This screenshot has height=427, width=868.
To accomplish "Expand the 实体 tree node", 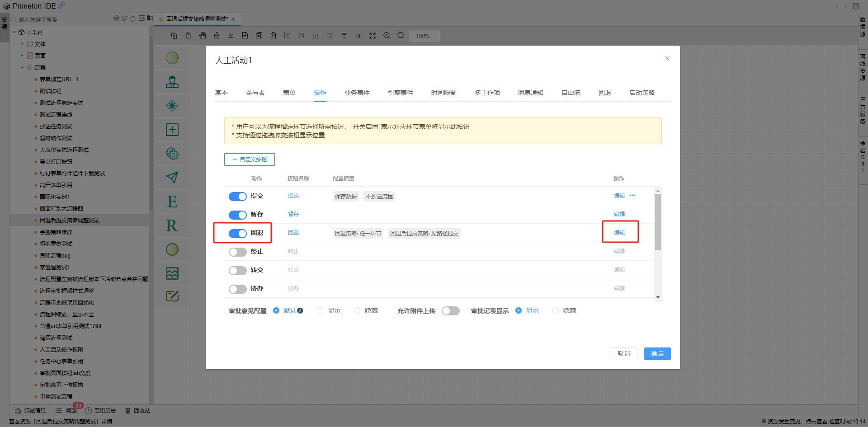I will [x=22, y=44].
